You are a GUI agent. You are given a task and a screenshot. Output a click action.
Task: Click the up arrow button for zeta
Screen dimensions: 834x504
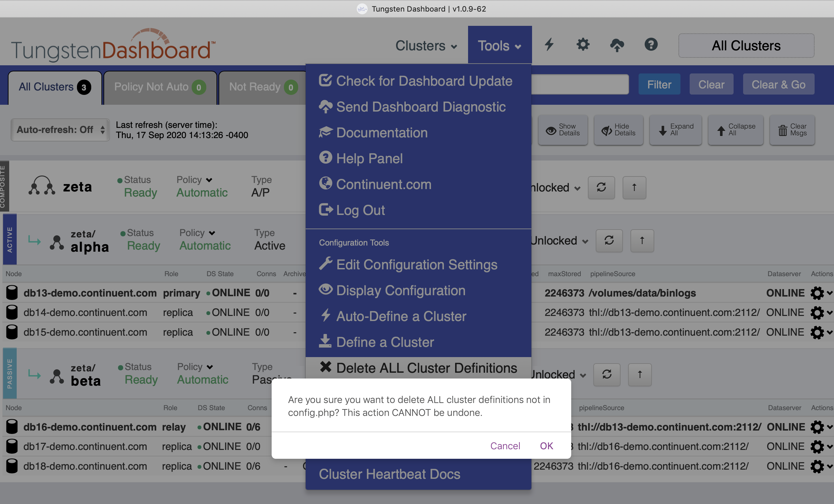(x=634, y=187)
